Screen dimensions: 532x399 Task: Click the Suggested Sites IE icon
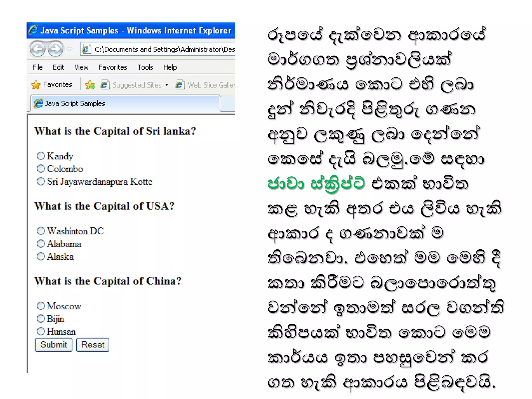tap(105, 85)
